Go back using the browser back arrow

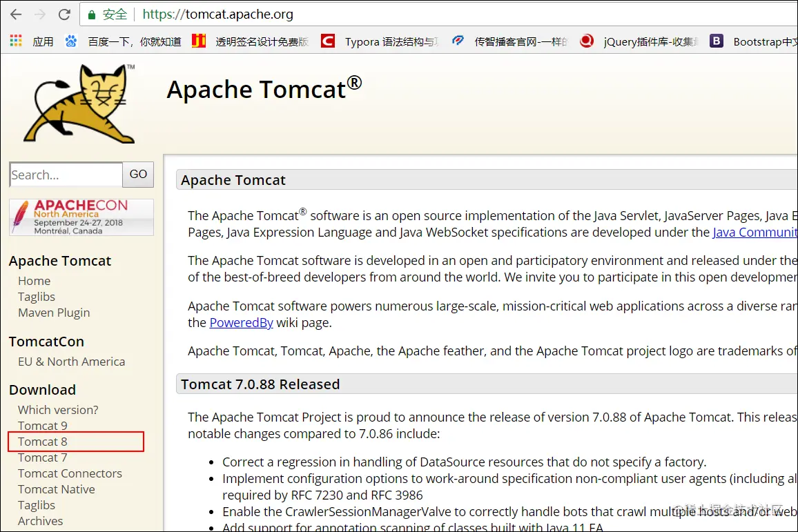[x=16, y=14]
